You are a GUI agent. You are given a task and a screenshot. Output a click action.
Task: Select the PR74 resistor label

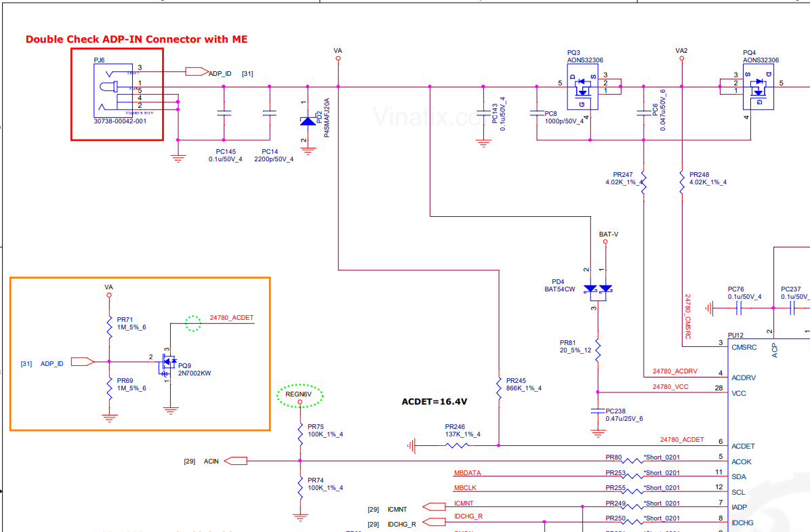coord(316,480)
